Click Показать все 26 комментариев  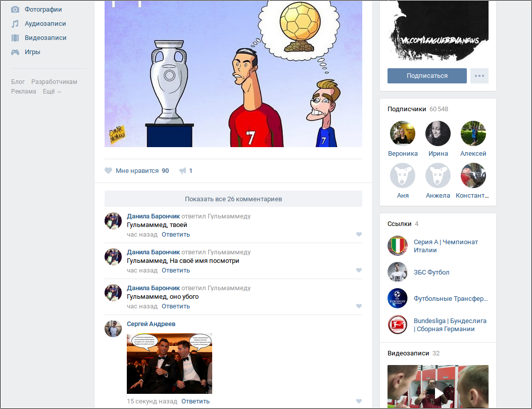tap(233, 199)
